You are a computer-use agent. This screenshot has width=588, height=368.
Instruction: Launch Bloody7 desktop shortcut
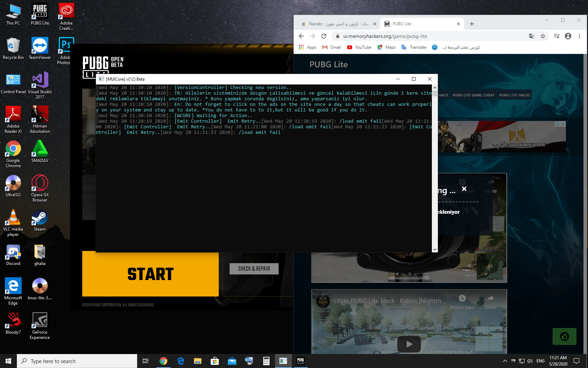click(13, 323)
